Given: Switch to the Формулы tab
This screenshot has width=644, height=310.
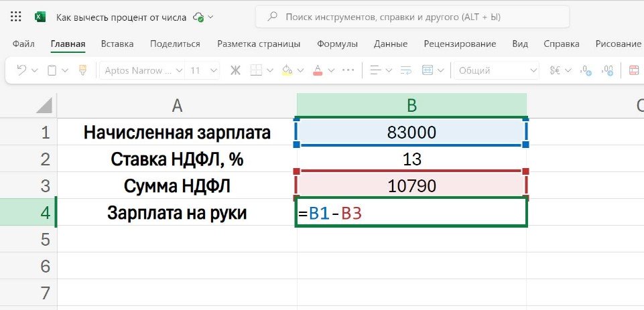Looking at the screenshot, I should [337, 44].
